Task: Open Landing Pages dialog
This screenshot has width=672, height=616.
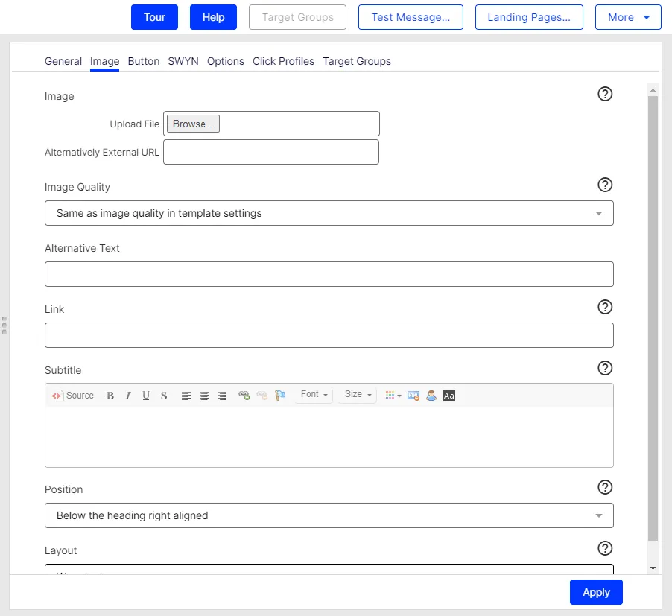Action: point(529,17)
